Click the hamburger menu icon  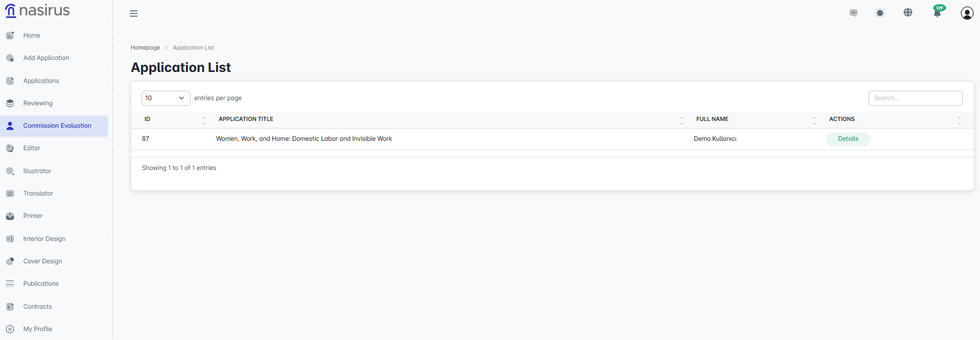134,14
